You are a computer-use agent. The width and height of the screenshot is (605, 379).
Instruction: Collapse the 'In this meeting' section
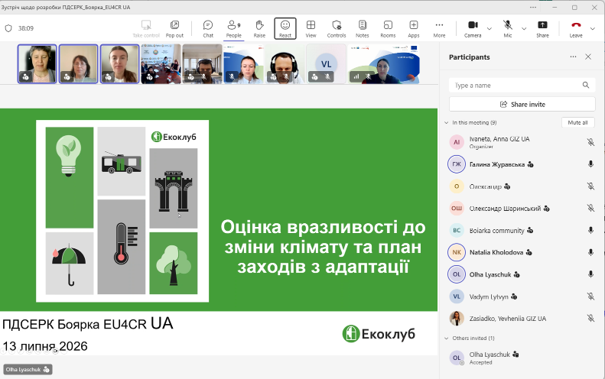pos(446,123)
